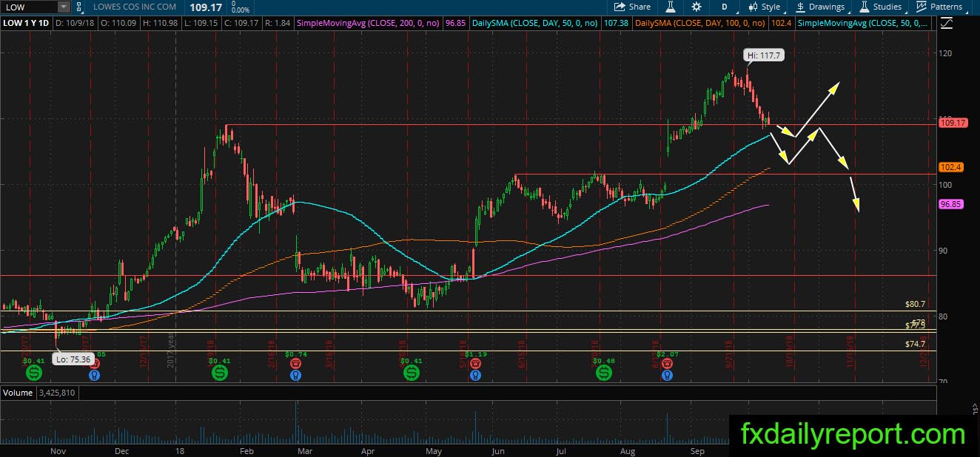Open the Drawings dropdown menu
This screenshot has width=980, height=457.
820,7
